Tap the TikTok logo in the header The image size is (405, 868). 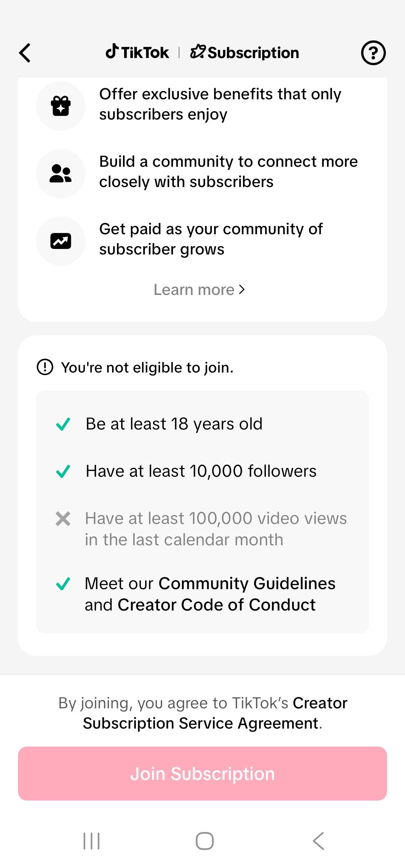click(137, 52)
